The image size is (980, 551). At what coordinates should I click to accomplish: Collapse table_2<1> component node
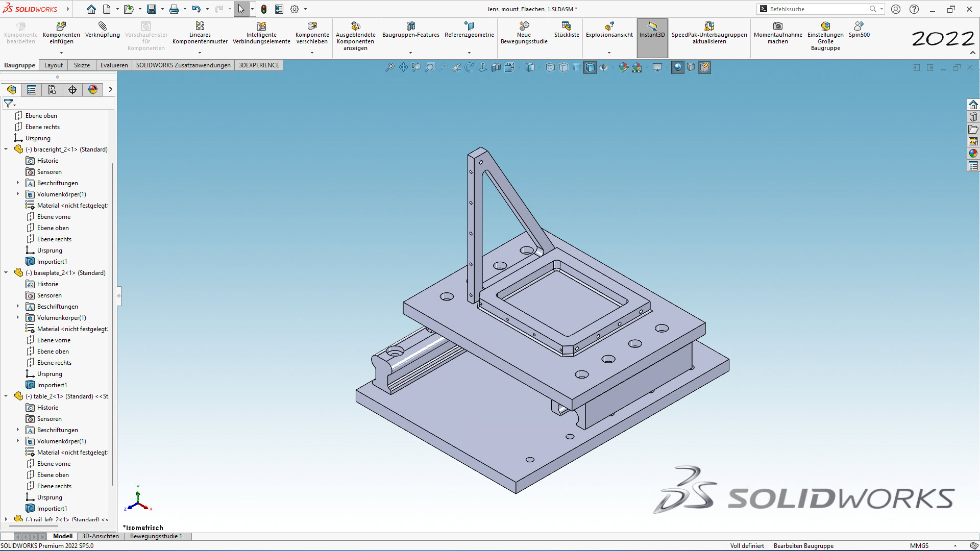click(x=6, y=396)
